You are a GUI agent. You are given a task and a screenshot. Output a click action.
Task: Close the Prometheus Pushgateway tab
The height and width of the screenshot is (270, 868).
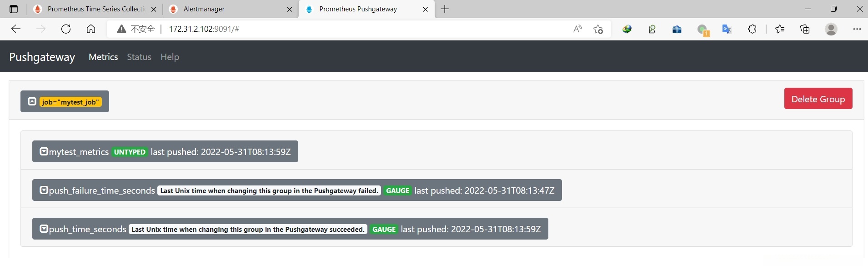pos(425,9)
